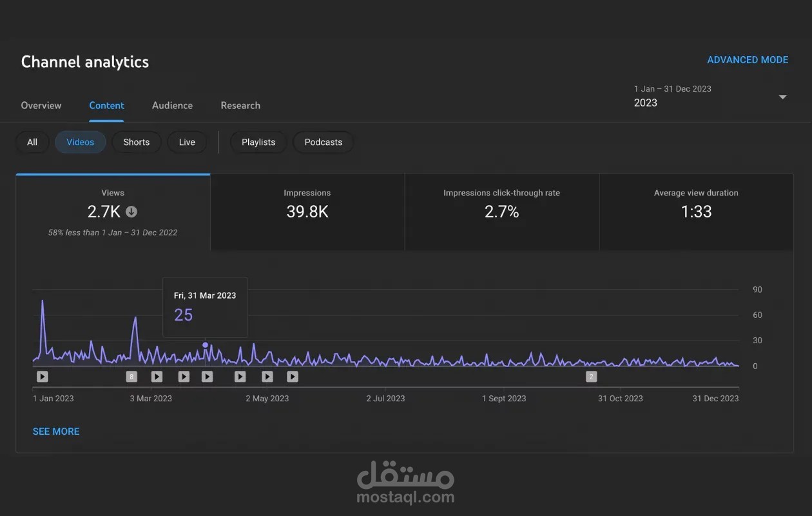This screenshot has width=812, height=516.
Task: Click the video marker badge labeled 8
Action: (131, 377)
